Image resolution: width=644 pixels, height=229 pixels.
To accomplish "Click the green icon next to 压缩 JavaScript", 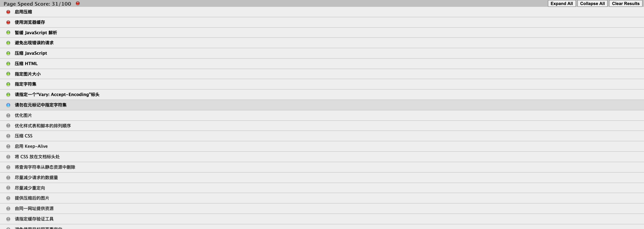I will pyautogui.click(x=8, y=53).
